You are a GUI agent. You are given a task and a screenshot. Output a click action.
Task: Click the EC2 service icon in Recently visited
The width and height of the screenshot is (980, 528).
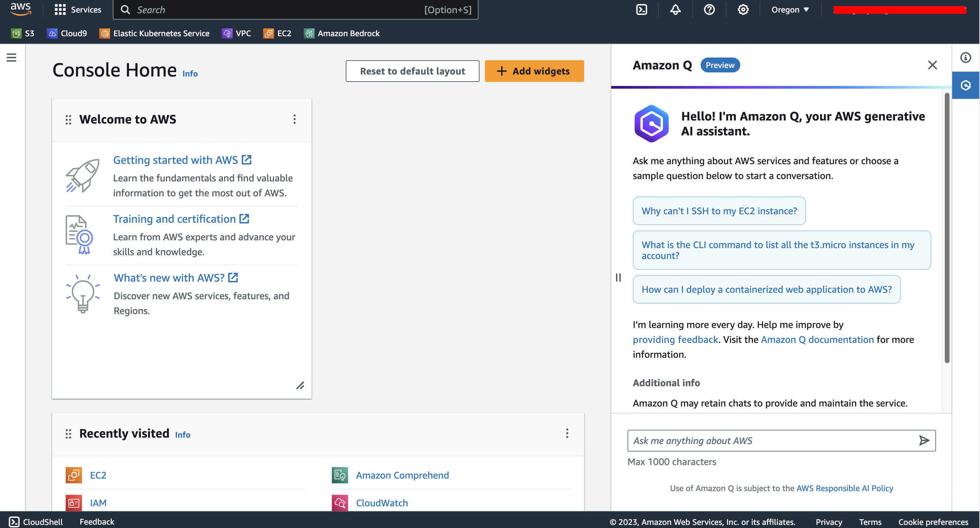74,475
